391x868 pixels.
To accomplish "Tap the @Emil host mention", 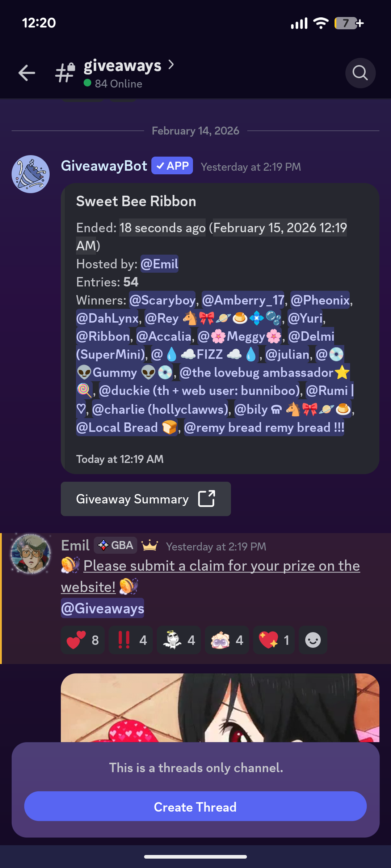I will [x=159, y=264].
